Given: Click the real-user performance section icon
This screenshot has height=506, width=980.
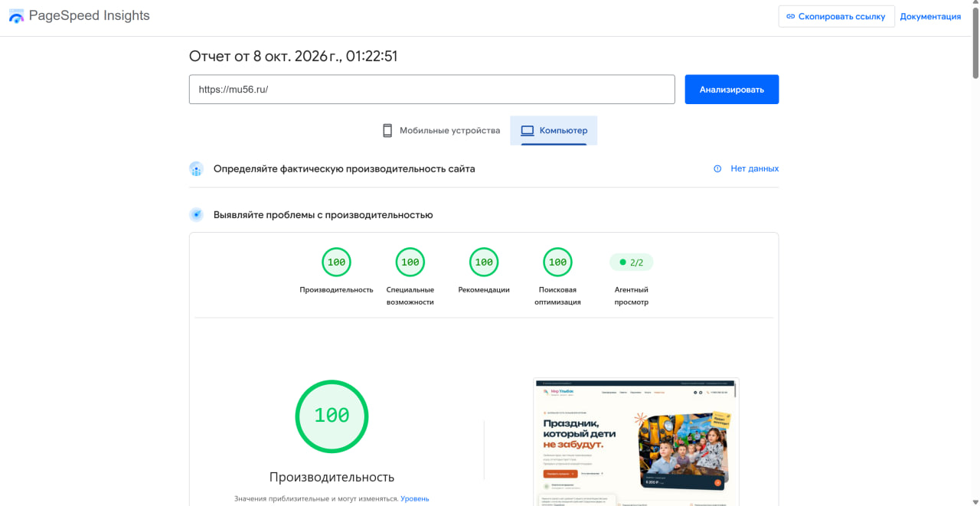Looking at the screenshot, I should coord(197,169).
